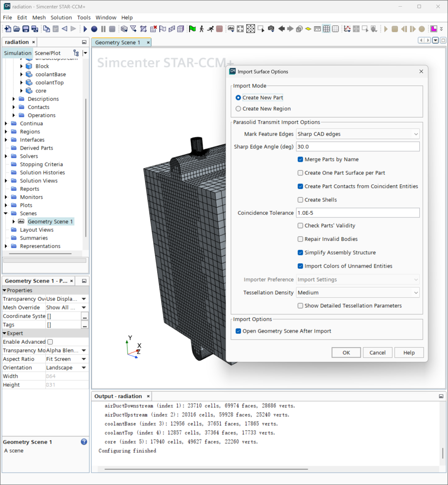Open the Solution menu
The width and height of the screenshot is (448, 485).
tap(61, 17)
